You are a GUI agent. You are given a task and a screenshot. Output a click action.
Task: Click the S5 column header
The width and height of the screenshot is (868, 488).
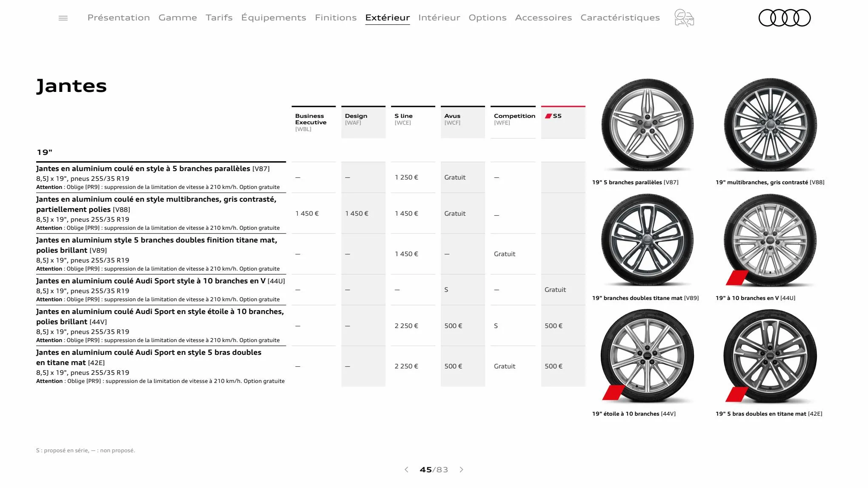click(563, 122)
